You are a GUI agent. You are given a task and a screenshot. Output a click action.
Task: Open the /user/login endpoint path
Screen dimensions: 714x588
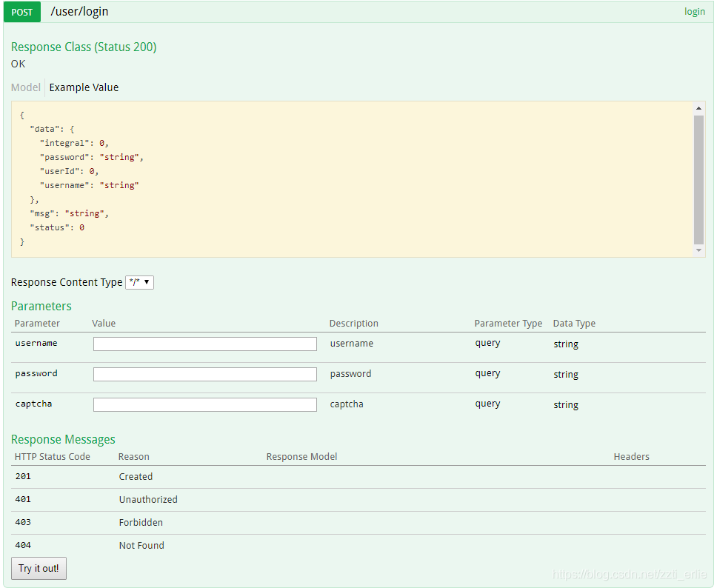click(79, 12)
